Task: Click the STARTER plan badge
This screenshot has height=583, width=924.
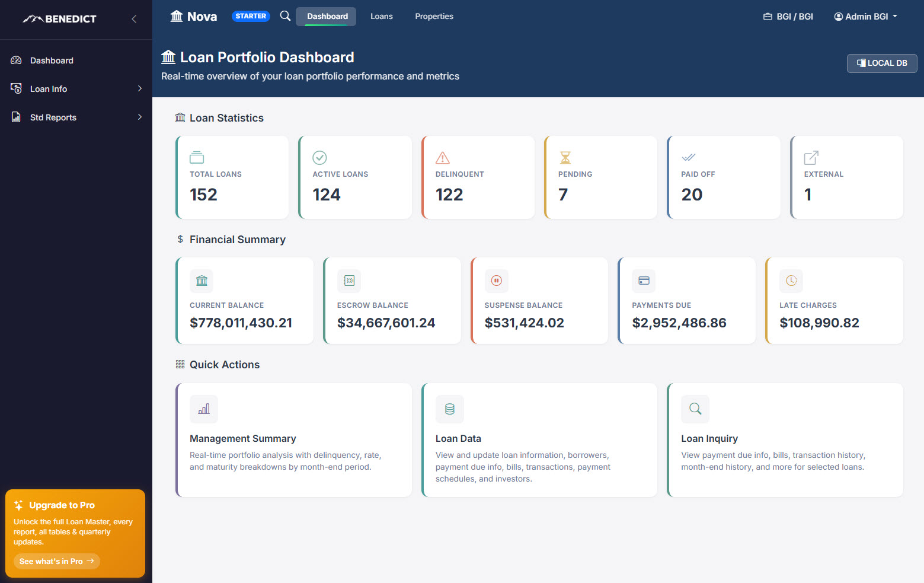Action: [251, 16]
